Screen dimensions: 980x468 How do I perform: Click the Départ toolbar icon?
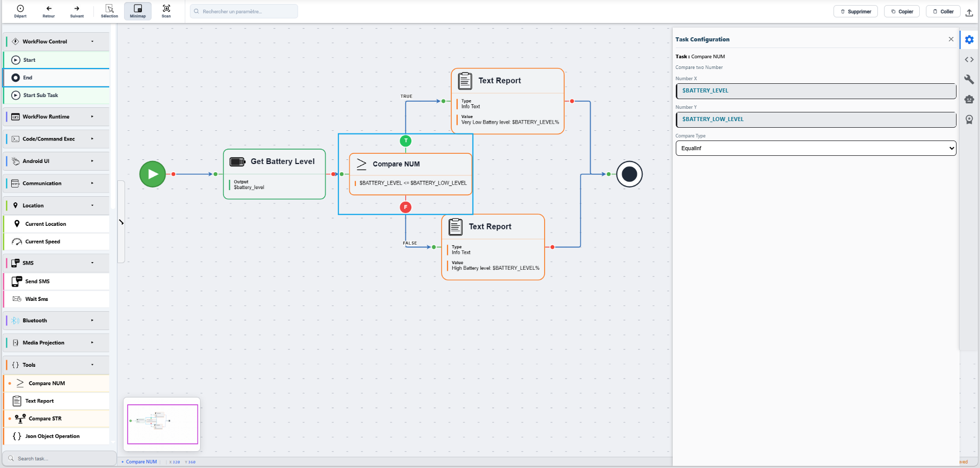[x=20, y=11]
